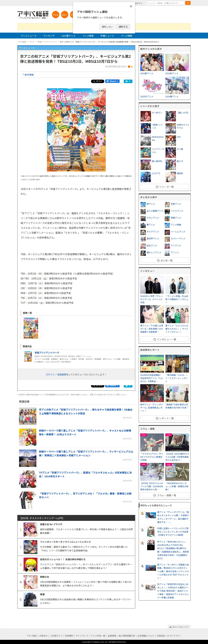This screenshot has width=208, height=644.
Task: Click the 恋愛アニメ category icon
Action: click(167, 204)
